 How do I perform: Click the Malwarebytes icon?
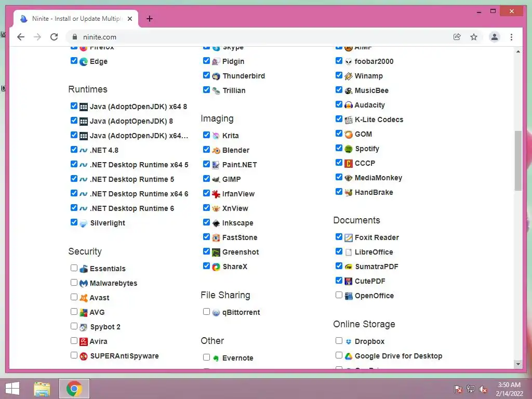(x=84, y=283)
